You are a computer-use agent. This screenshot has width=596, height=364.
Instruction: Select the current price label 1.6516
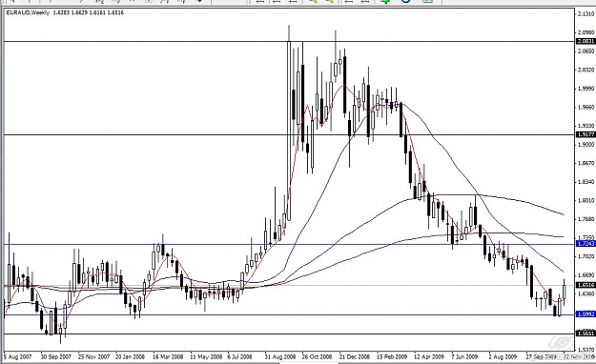tap(586, 285)
